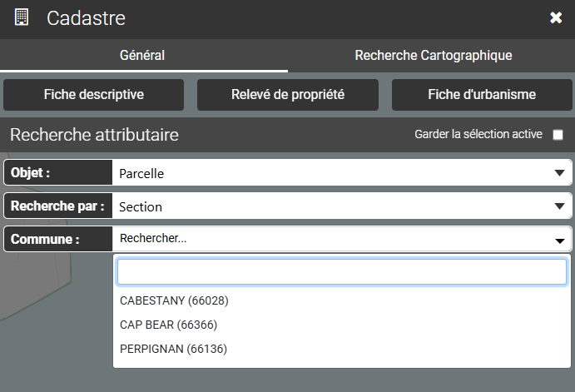Open the Fiche d'urbanisme
575x392 pixels.
pos(482,95)
